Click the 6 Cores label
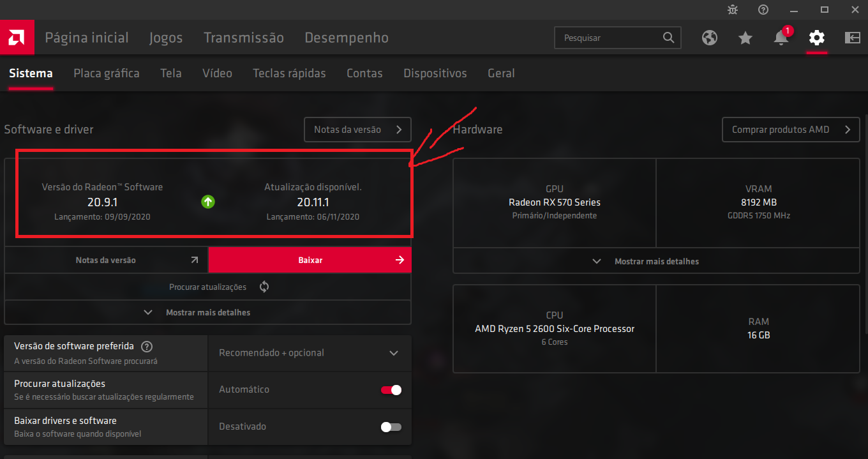 pyautogui.click(x=555, y=342)
